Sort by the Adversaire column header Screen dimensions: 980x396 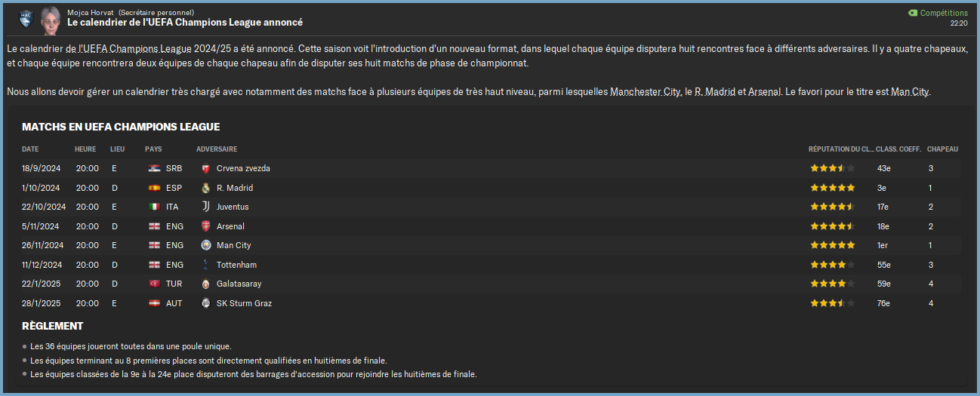[217, 149]
